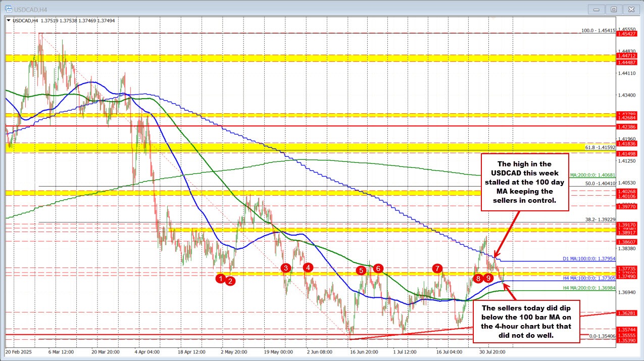
Task: Click the green MA:200 1.40681 label
Action: (592, 174)
